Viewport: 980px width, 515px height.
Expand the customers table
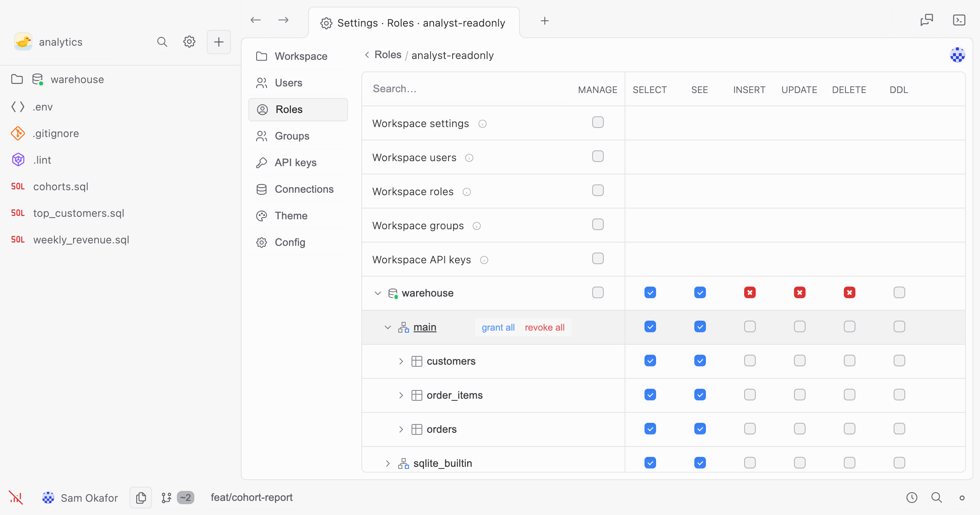(401, 361)
